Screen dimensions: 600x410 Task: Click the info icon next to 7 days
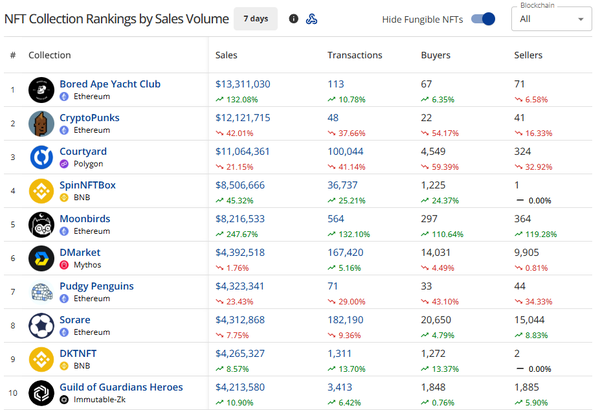pyautogui.click(x=293, y=19)
